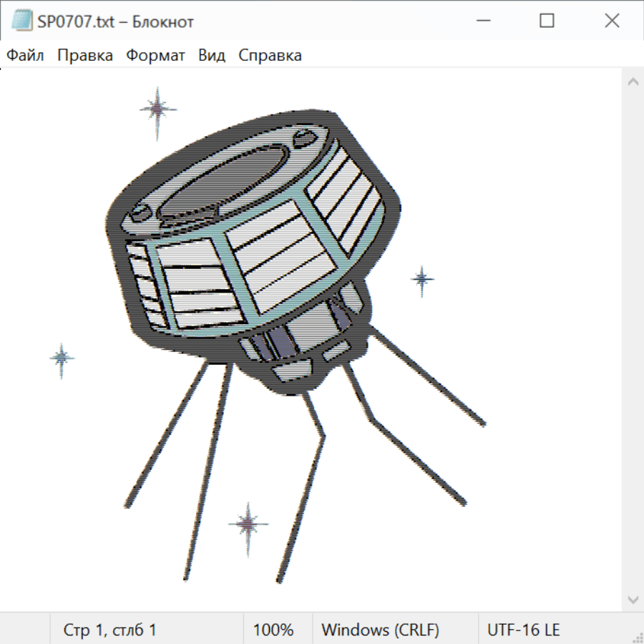Click the SP0707.txt title bar text
Screen dimensions: 644x644
(x=115, y=21)
